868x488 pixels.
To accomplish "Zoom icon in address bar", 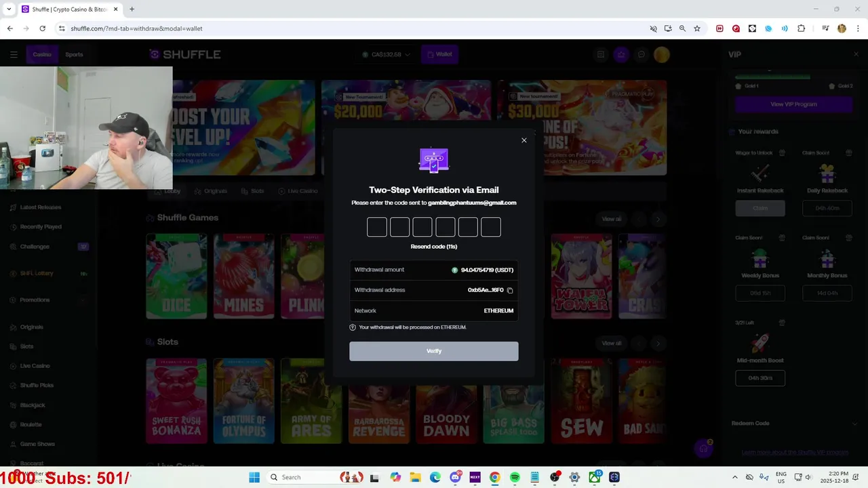I will [x=682, y=28].
